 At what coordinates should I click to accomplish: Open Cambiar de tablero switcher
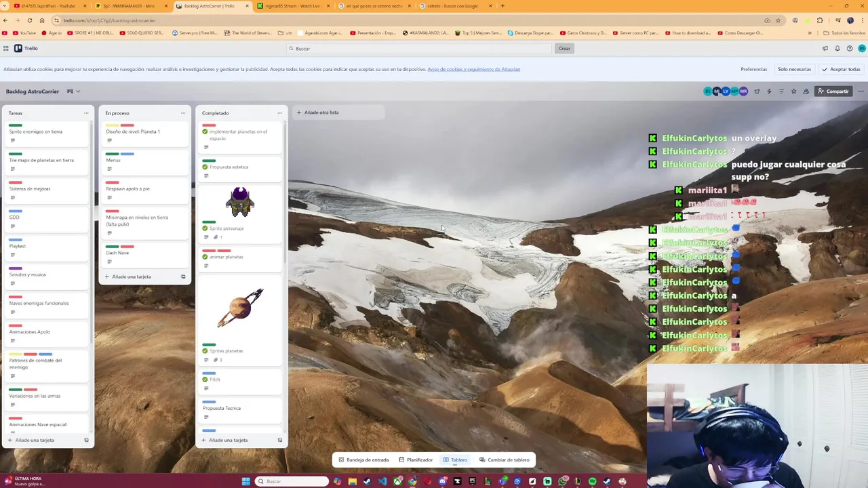coord(504,460)
